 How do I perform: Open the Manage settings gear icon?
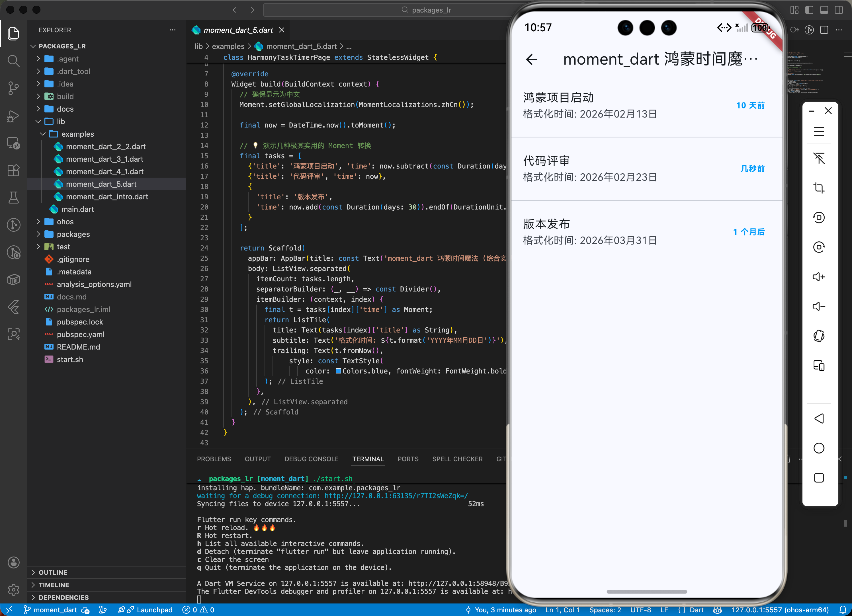coord(13,590)
